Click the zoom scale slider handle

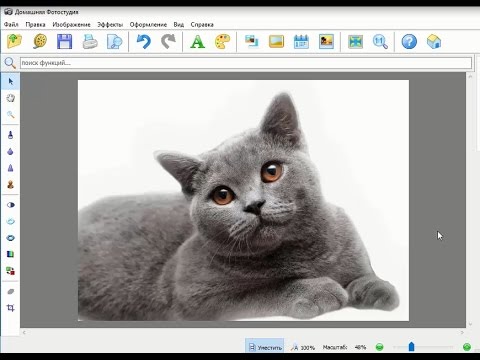[x=411, y=347]
